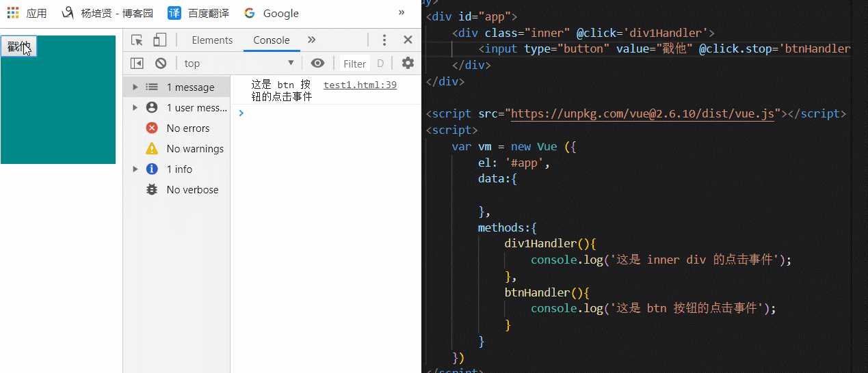868x373 pixels.
Task: Switch to the Elements tab
Action: [x=212, y=40]
